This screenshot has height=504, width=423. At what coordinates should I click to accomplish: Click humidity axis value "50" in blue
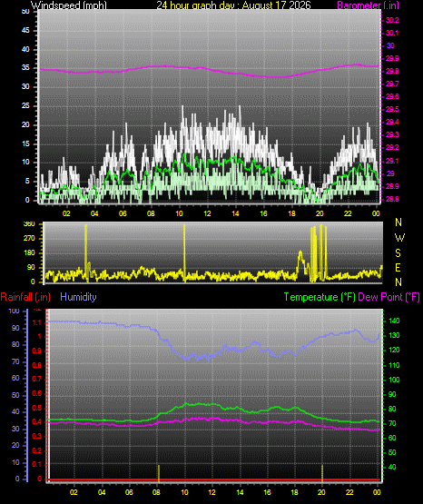point(15,395)
